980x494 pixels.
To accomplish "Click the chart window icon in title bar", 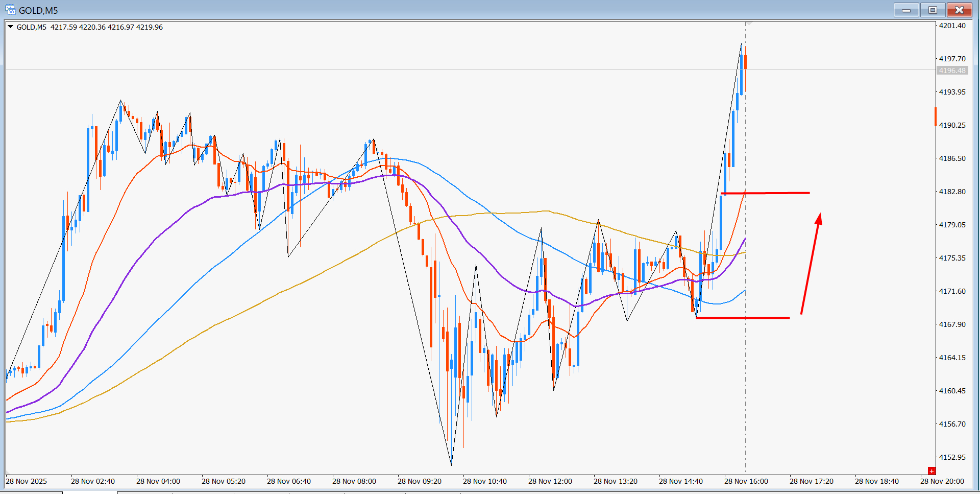I will [10, 10].
